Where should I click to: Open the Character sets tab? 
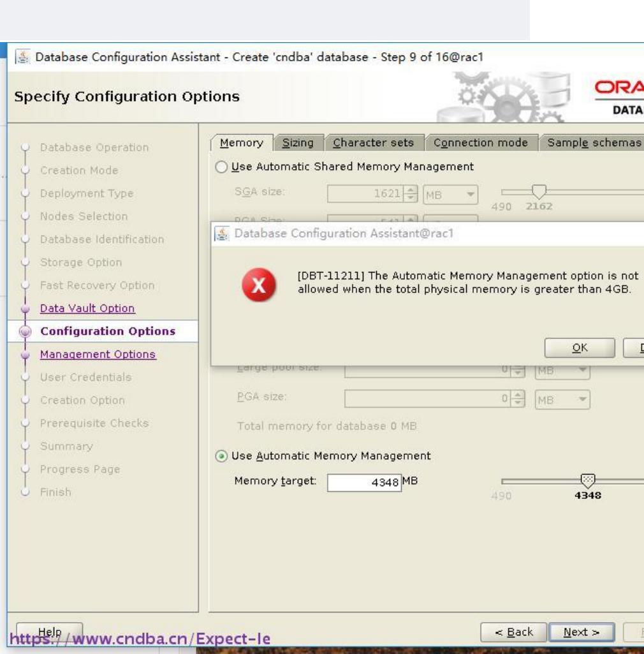[x=374, y=143]
